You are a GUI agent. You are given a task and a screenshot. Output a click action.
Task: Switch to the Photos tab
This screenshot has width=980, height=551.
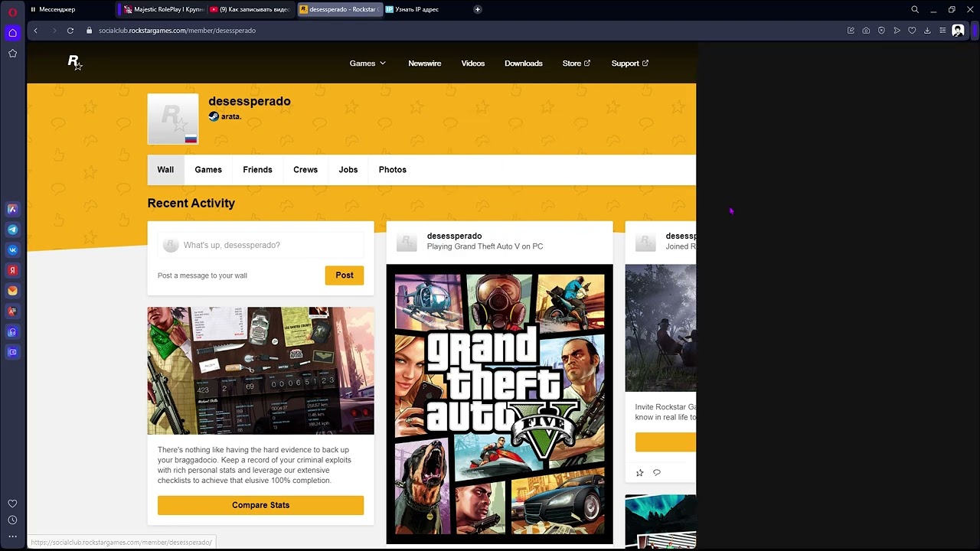point(393,170)
